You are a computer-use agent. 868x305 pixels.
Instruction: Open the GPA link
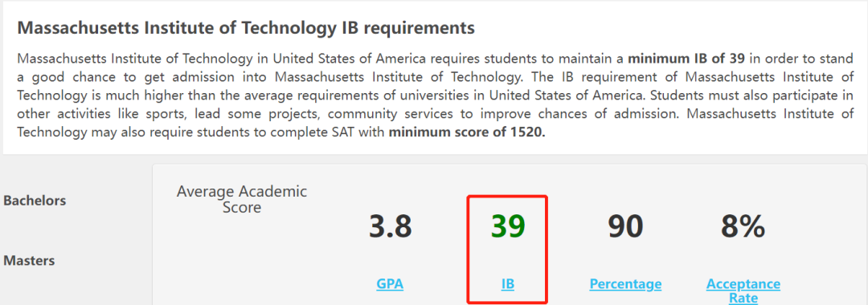coord(390,285)
